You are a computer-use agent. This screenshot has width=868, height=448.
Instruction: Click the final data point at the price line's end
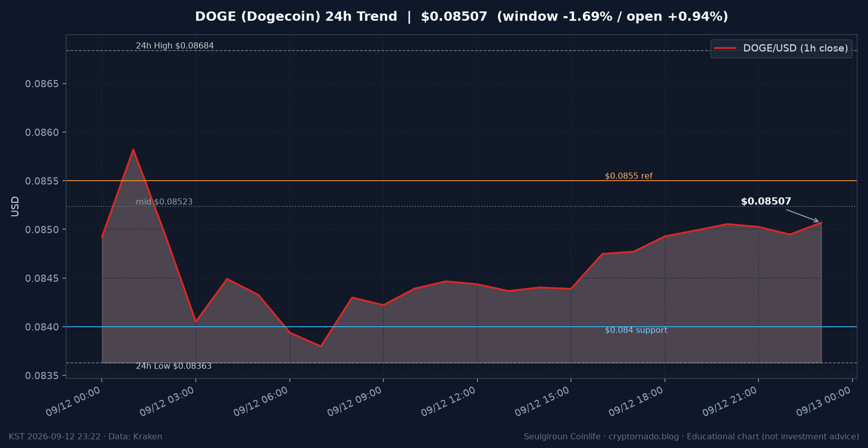coord(821,222)
